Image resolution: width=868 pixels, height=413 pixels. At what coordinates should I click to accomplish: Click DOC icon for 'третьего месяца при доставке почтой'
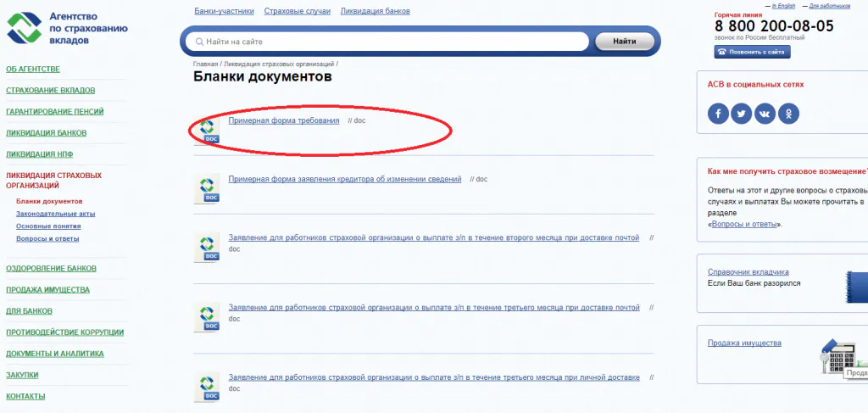coord(207,317)
